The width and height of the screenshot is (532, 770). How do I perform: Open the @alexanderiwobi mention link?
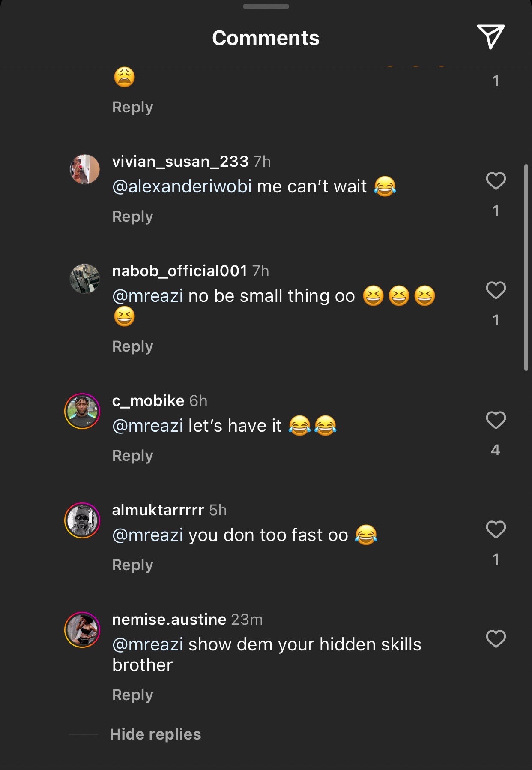click(x=182, y=186)
